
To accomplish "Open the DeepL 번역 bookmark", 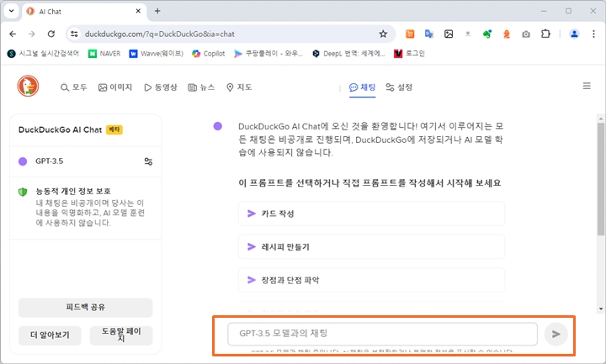I will coord(349,54).
